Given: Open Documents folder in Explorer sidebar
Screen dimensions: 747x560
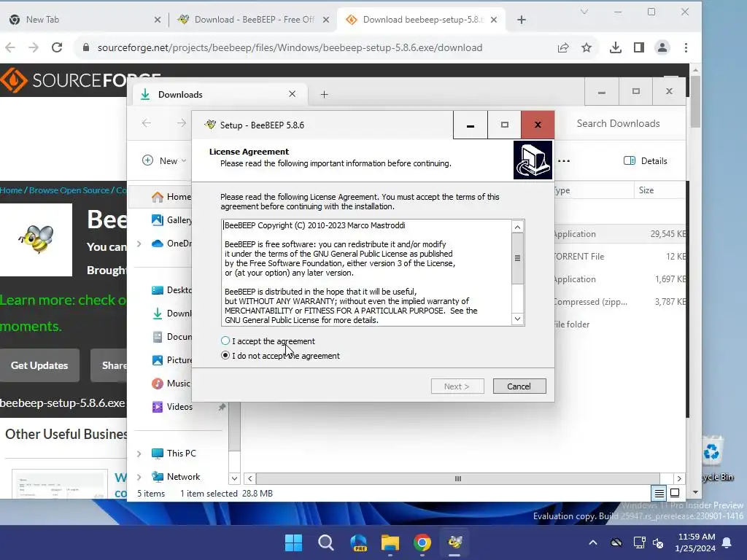Looking at the screenshot, I should 171,337.
